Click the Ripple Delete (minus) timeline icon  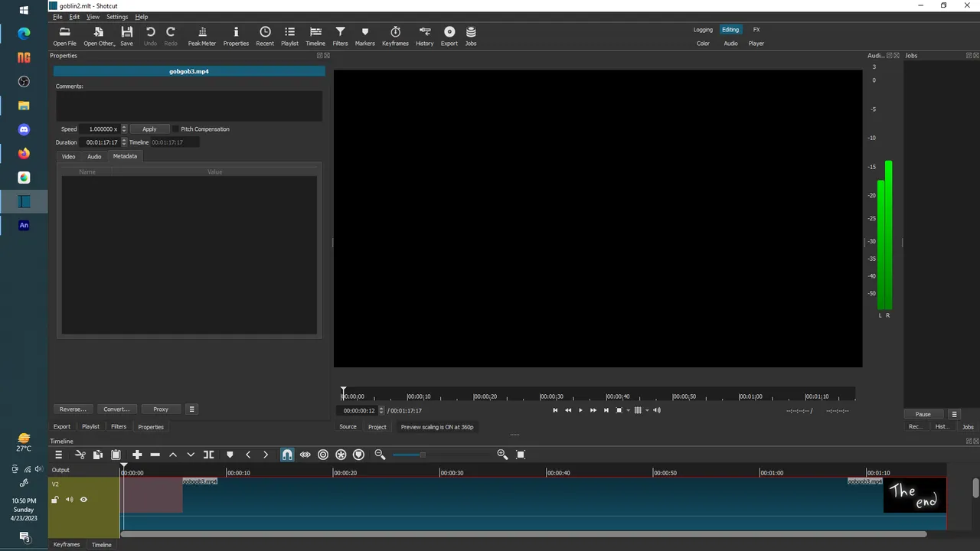(155, 455)
